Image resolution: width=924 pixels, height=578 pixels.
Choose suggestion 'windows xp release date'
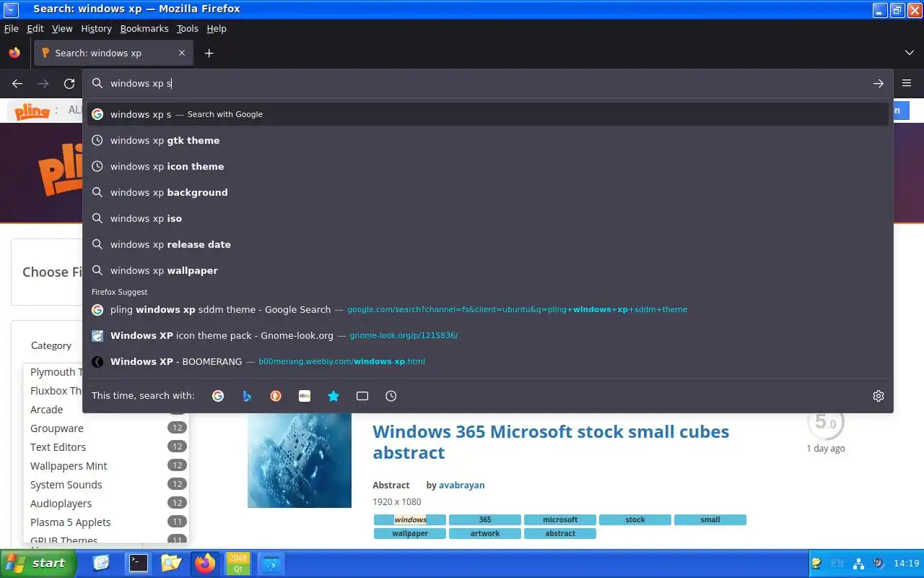[488, 244]
